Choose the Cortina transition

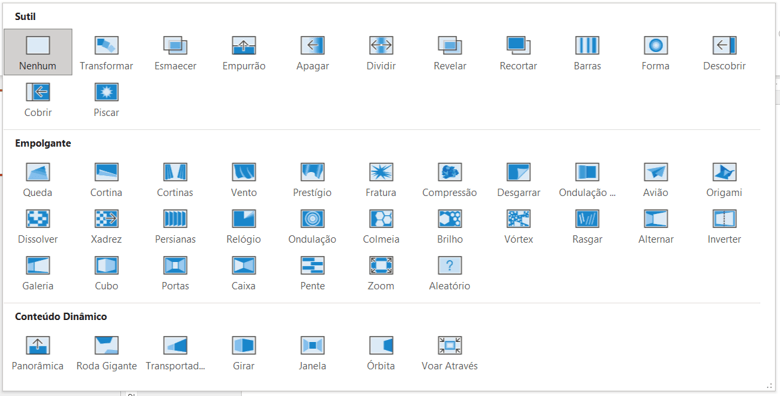coord(106,179)
